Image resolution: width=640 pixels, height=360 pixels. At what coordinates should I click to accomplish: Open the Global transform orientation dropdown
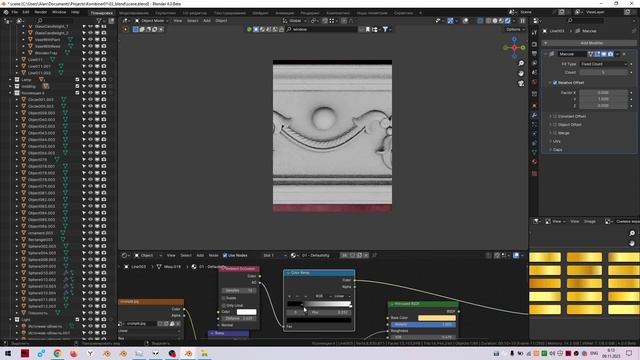pyautogui.click(x=295, y=20)
